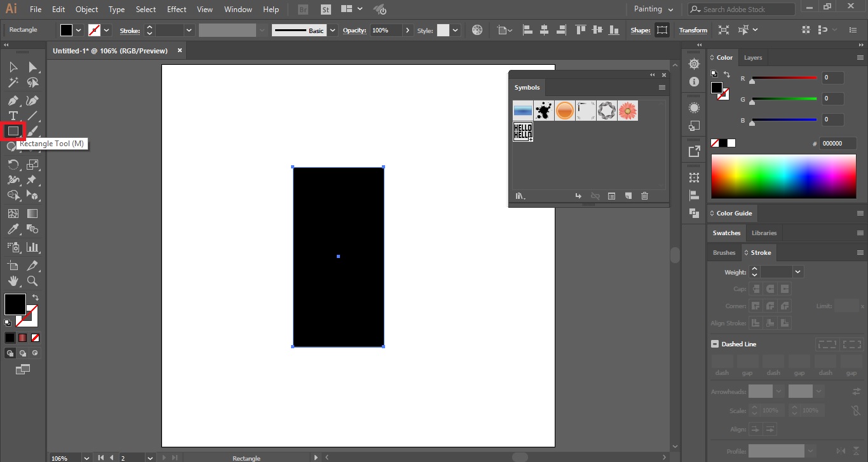
Task: Select the Zoom tool
Action: pos(32,281)
